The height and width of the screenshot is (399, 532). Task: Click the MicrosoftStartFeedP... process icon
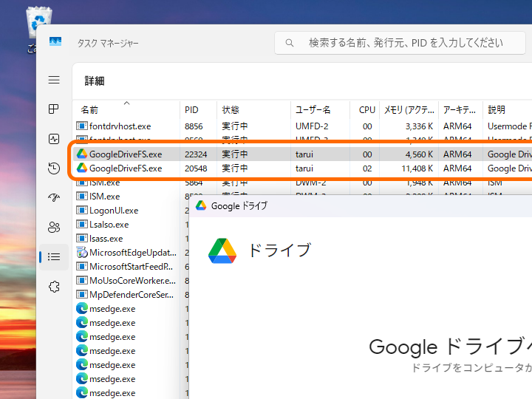tap(82, 266)
